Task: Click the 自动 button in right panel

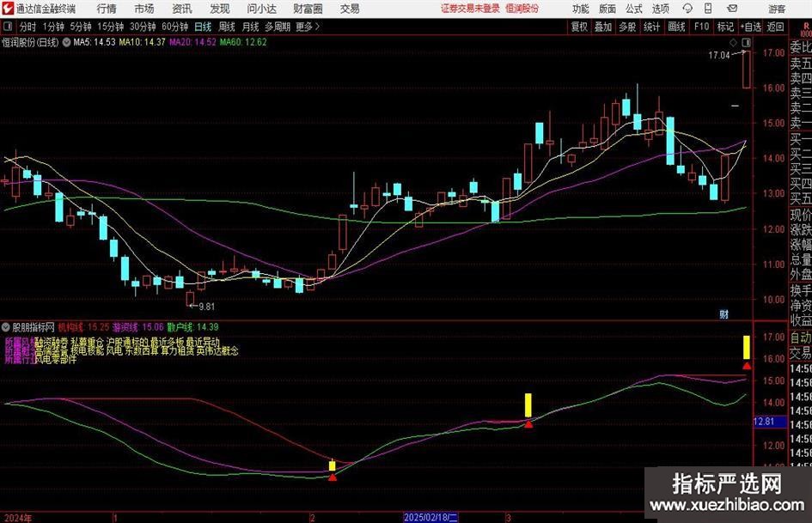Action: (x=801, y=338)
